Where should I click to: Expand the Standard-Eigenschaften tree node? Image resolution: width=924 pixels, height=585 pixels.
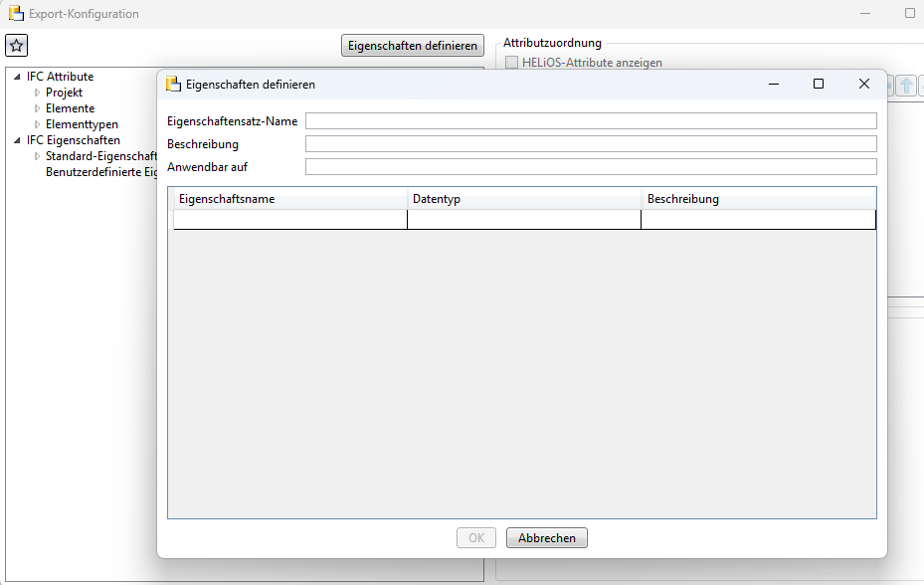coord(37,156)
